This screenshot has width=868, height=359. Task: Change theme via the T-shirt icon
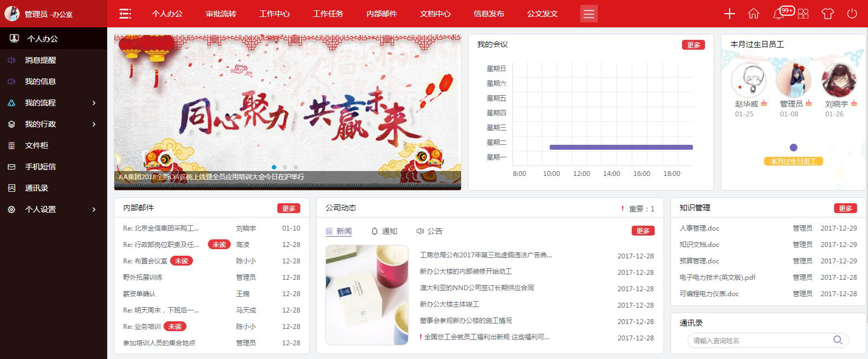click(828, 14)
